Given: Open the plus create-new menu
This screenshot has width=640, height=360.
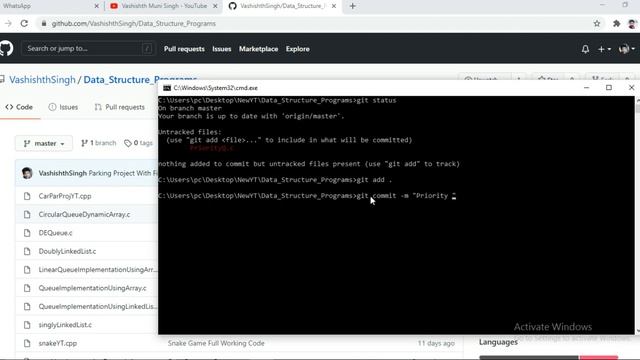Looking at the screenshot, I should [x=604, y=49].
